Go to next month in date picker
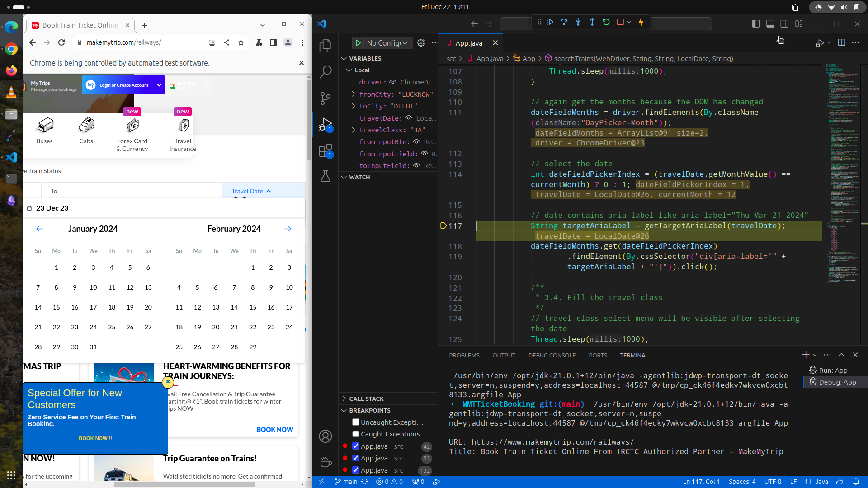This screenshot has height=488, width=868. [x=287, y=229]
